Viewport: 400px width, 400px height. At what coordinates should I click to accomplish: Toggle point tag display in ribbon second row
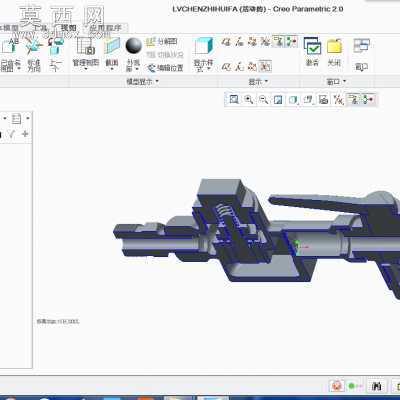point(252,67)
